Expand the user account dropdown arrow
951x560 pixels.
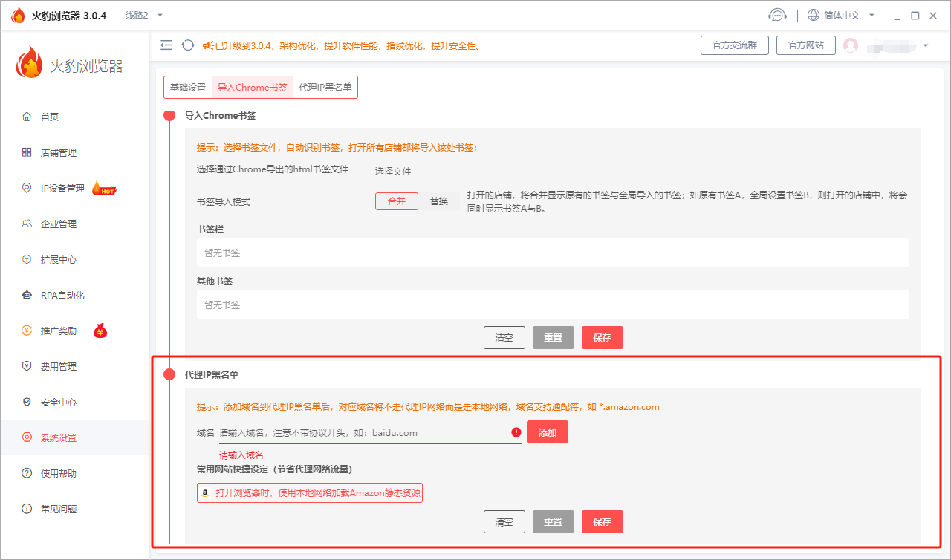[x=926, y=45]
